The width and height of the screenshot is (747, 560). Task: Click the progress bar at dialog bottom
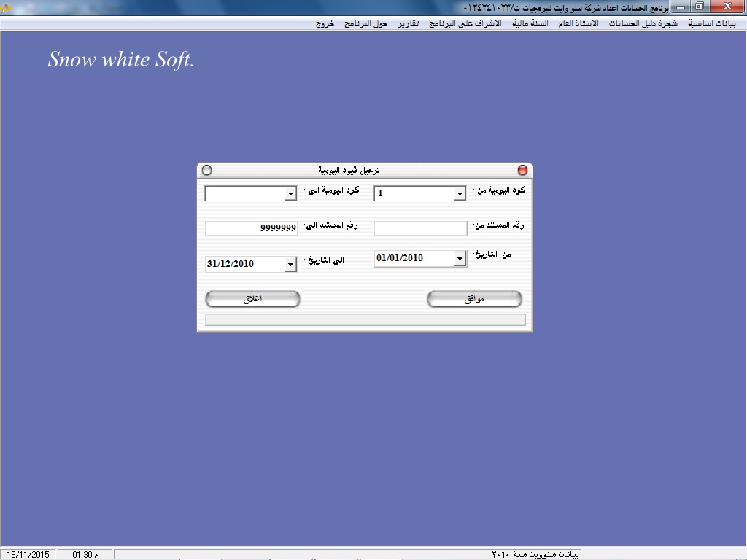click(365, 320)
